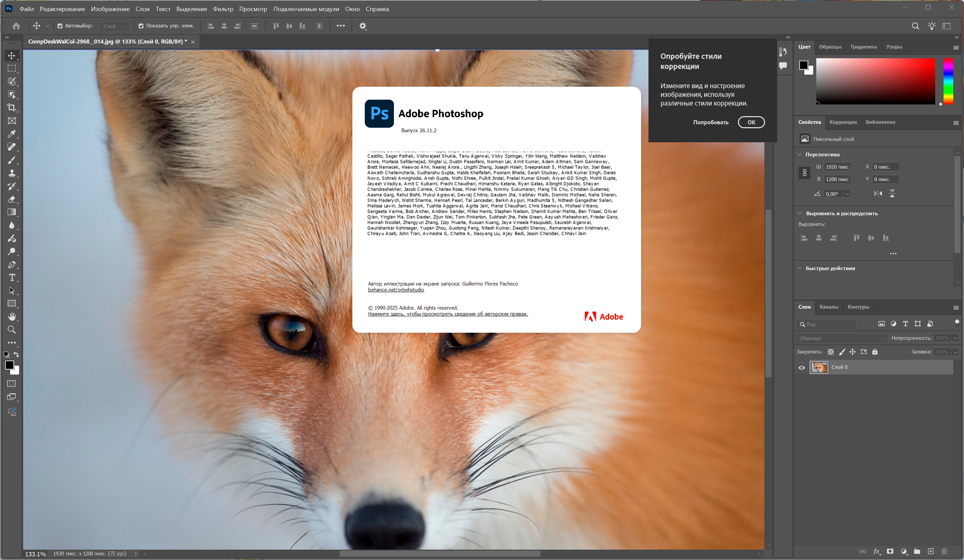Open the Обычные blend mode dropdown
This screenshot has width=964, height=560.
tap(842, 338)
